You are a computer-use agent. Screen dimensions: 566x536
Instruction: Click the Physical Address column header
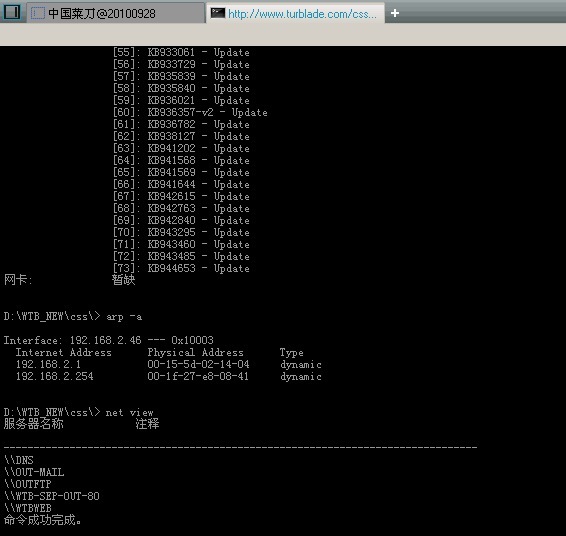[195, 352]
